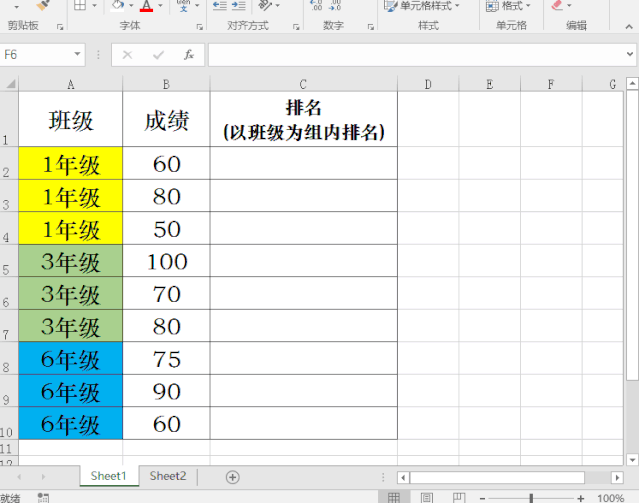The width and height of the screenshot is (639, 503).
Task: Apply red font color A icon
Action: point(146,5)
